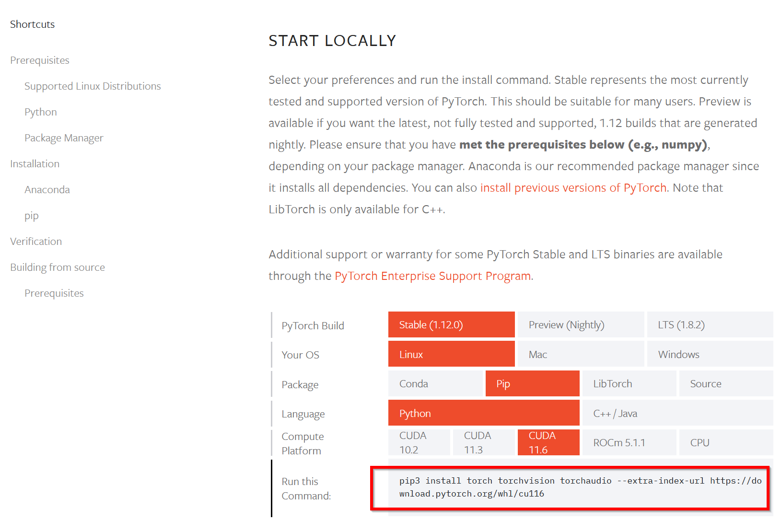This screenshot has height=532, width=781.
Task: Choose Mac as your OS
Action: 581,354
